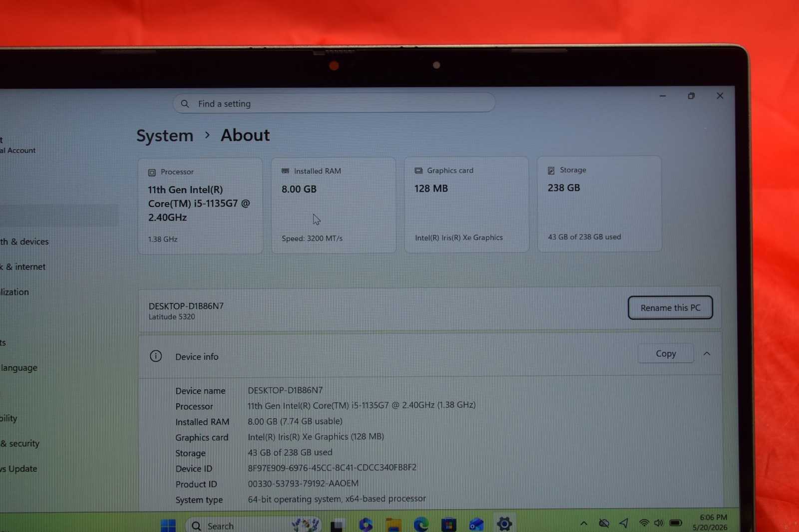Click the Settings gear on taskbar
The height and width of the screenshot is (532, 799).
(504, 524)
